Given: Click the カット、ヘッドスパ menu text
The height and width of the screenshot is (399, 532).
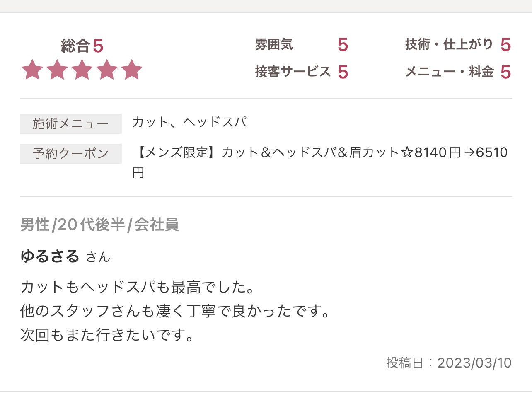Looking at the screenshot, I should (190, 122).
